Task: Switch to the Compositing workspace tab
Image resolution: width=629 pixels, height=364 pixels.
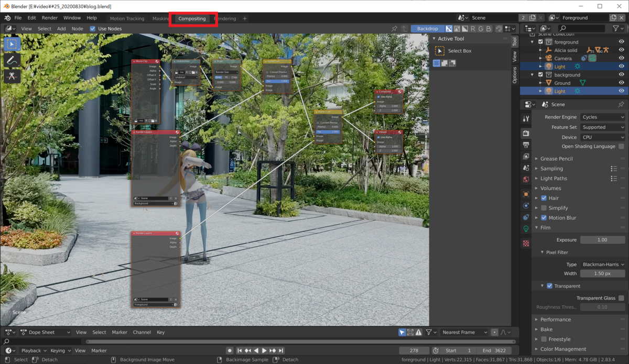Action: (x=192, y=18)
